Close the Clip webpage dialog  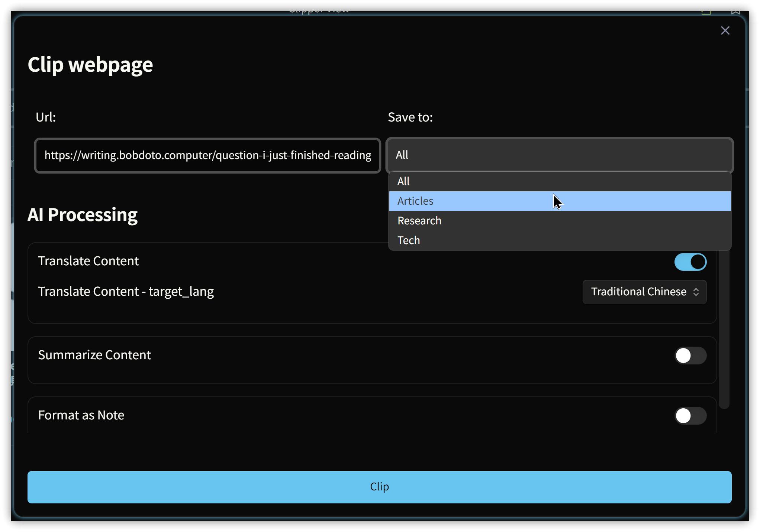725,30
